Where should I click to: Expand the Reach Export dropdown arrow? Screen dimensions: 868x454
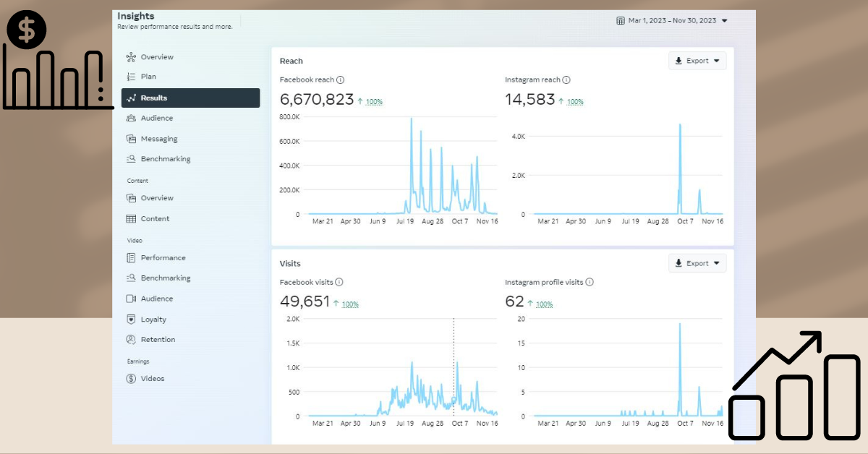717,61
